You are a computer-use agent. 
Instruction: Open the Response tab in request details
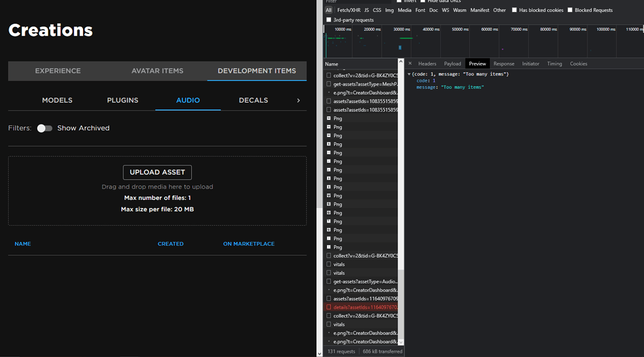pyautogui.click(x=504, y=63)
